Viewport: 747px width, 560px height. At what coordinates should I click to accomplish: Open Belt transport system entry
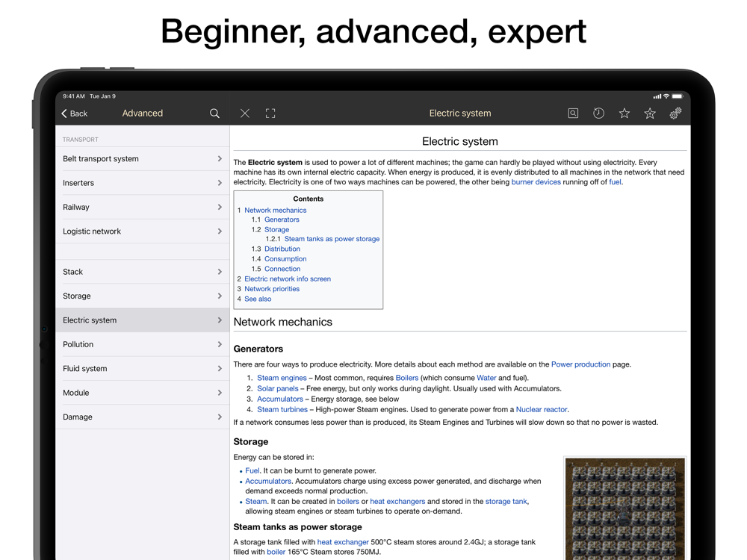[143, 158]
